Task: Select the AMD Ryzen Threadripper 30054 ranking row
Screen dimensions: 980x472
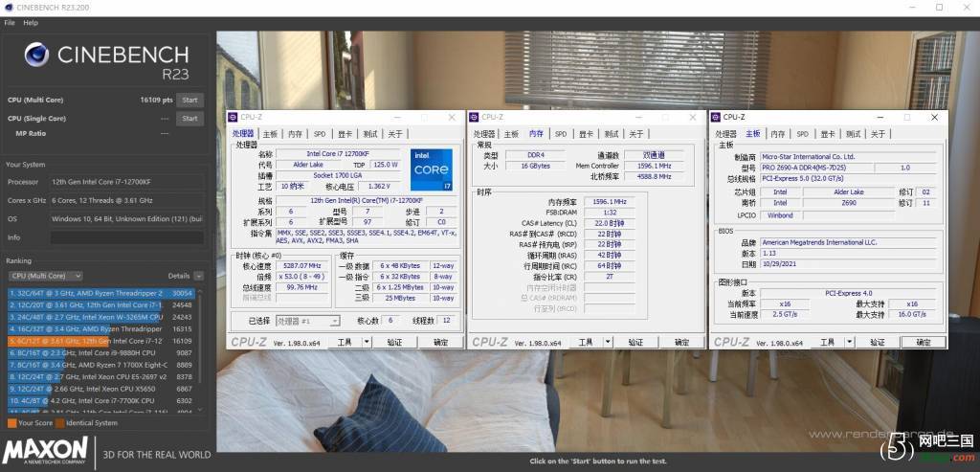Action: pyautogui.click(x=101, y=293)
